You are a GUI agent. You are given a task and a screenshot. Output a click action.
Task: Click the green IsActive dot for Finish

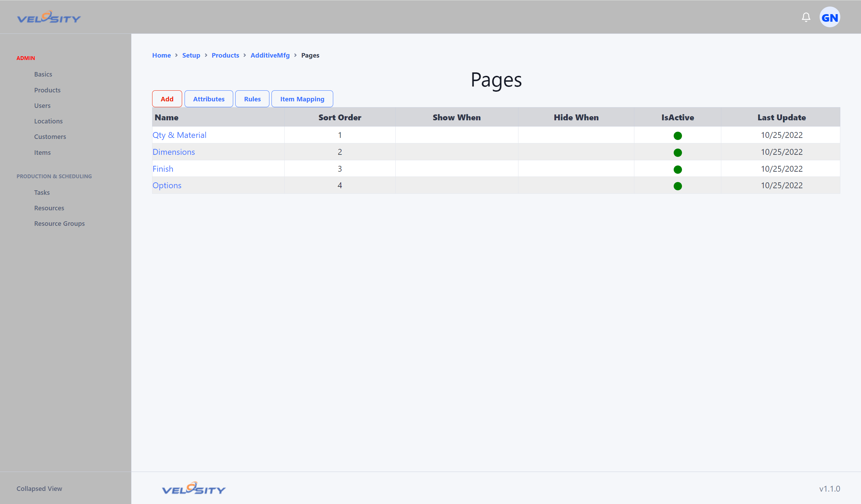point(677,169)
